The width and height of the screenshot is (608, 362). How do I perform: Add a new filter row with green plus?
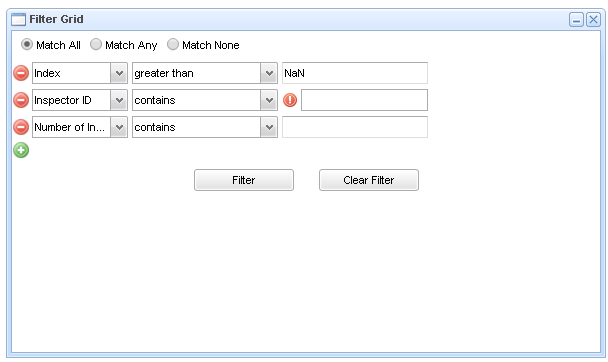(x=21, y=150)
